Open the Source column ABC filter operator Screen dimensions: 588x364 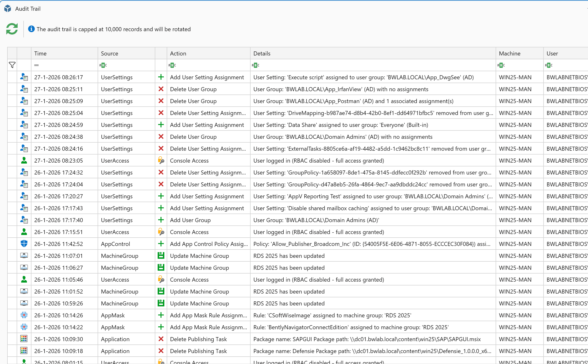point(103,65)
